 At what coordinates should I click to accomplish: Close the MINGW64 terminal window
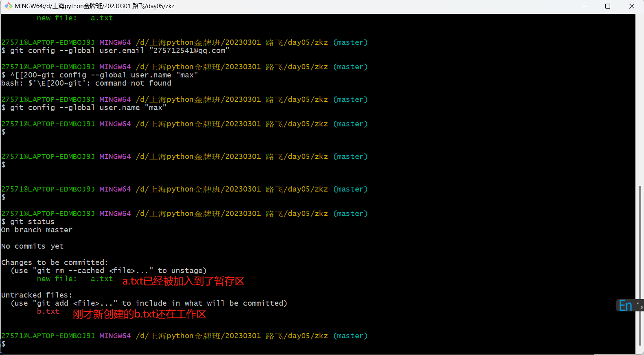click(632, 6)
